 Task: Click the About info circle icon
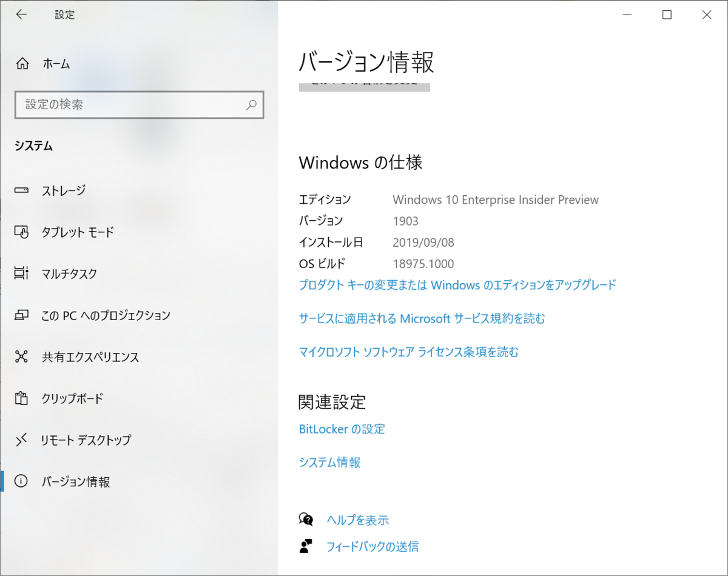point(21,481)
